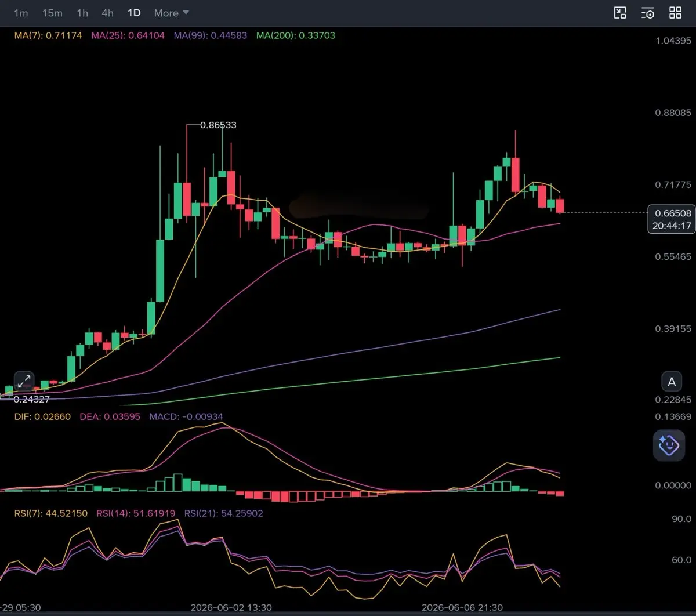Click the 20:44:17 countdown timer
The height and width of the screenshot is (616, 696).
point(672,226)
